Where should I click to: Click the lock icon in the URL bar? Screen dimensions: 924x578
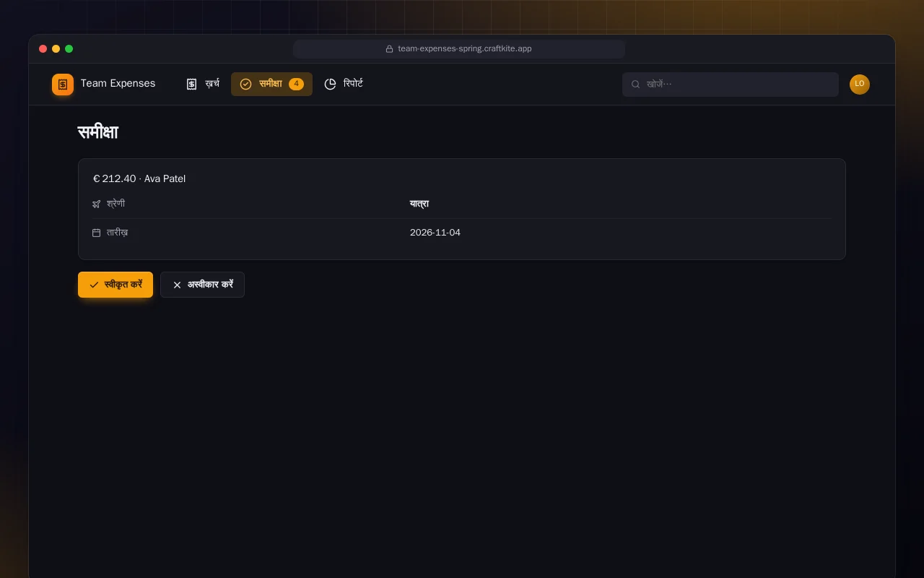[x=389, y=49]
